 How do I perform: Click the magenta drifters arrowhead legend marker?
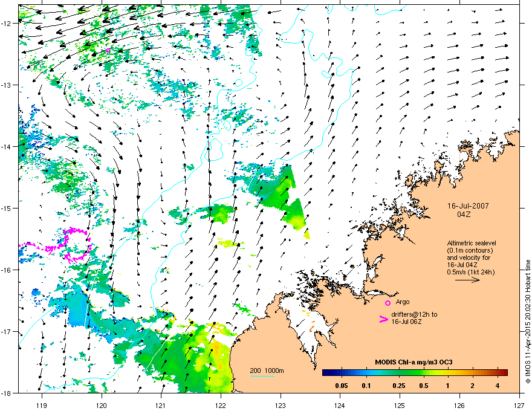(x=384, y=319)
